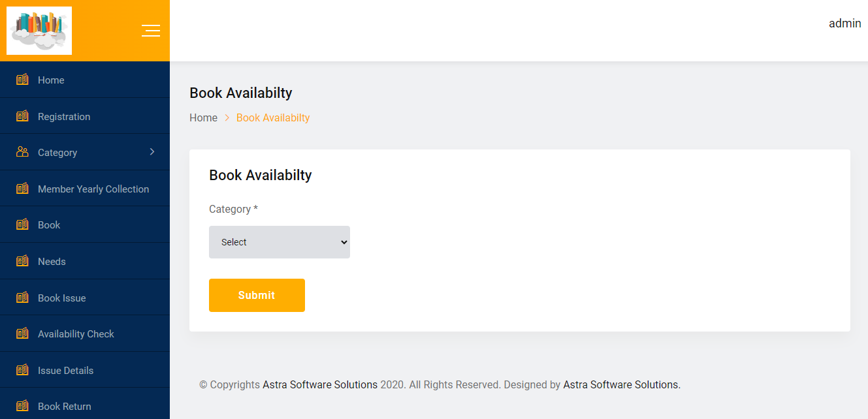Open Home in the sidebar
This screenshot has width=868, height=419.
pyautogui.click(x=85, y=80)
